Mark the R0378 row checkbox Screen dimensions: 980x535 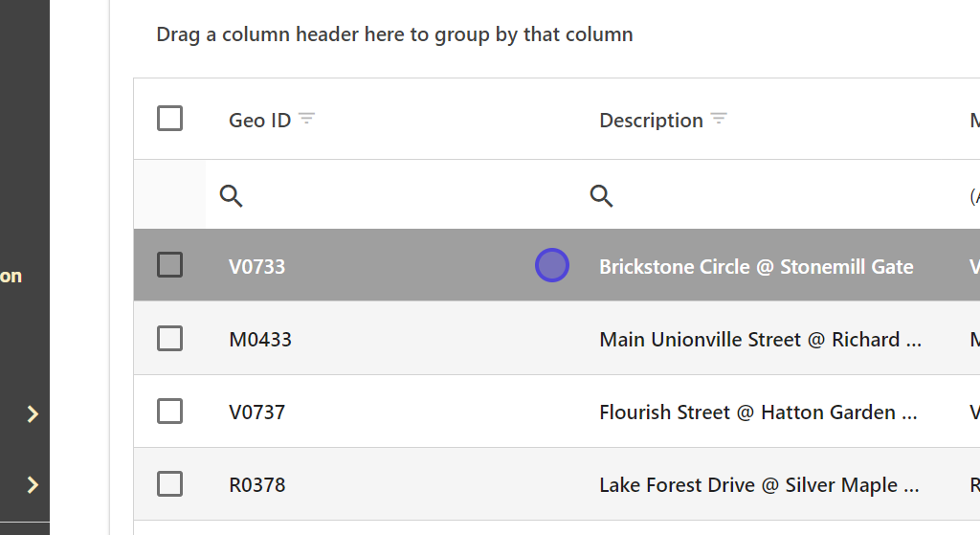click(169, 484)
